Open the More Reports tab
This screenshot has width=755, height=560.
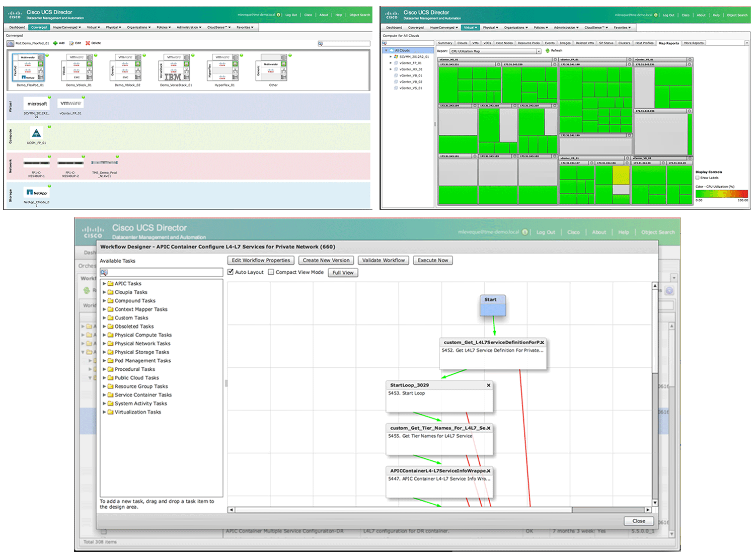coord(694,43)
